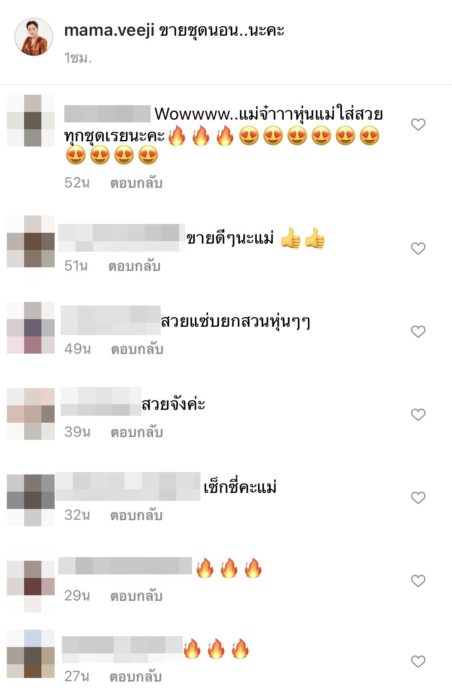Reply to the comment from 32 minutes ago
Screen dimensions: 452x696
click(136, 515)
